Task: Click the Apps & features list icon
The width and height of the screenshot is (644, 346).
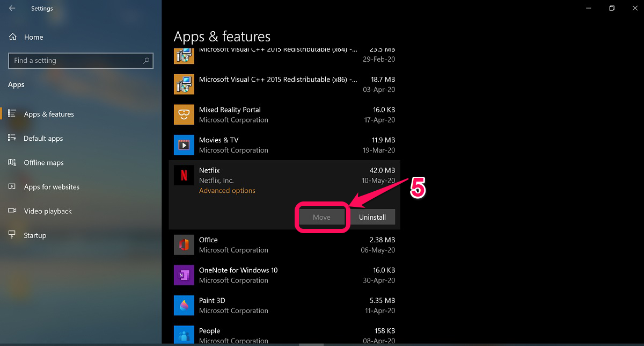Action: 12,114
